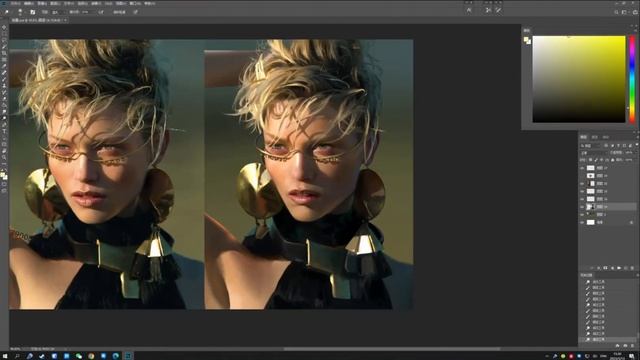Open the Layer (图层) menu

click(x=55, y=3)
